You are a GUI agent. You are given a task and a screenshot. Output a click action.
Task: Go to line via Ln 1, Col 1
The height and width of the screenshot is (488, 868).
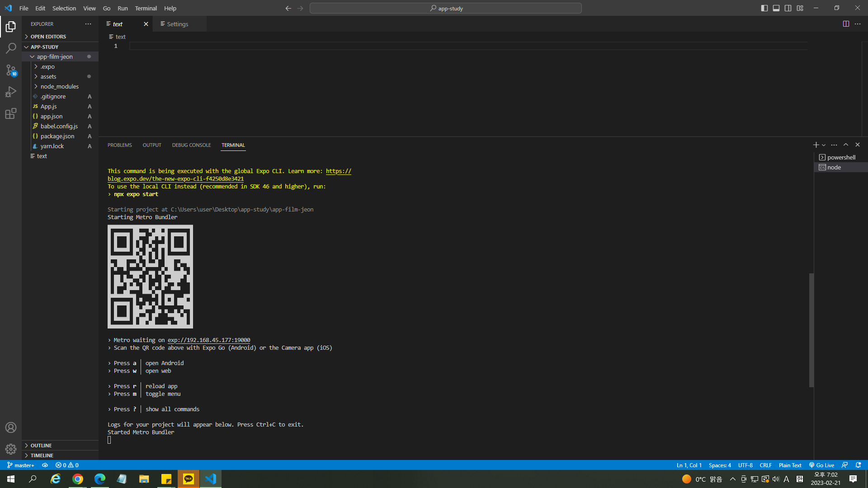(x=689, y=465)
